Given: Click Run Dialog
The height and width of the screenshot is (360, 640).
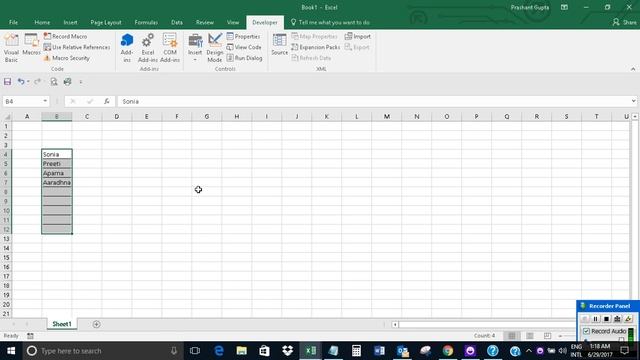Looking at the screenshot, I should pos(244,58).
